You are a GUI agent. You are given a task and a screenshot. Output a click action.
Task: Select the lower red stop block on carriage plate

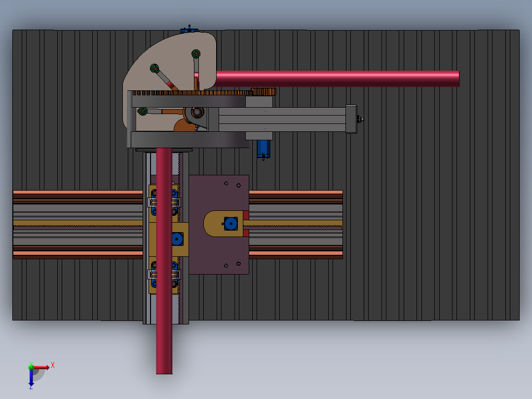click(246, 233)
